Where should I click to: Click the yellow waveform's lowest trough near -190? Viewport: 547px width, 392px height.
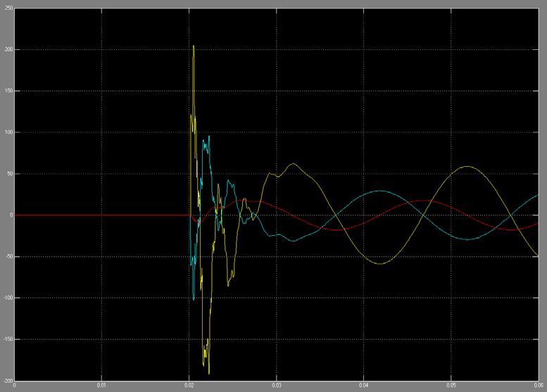click(x=209, y=374)
